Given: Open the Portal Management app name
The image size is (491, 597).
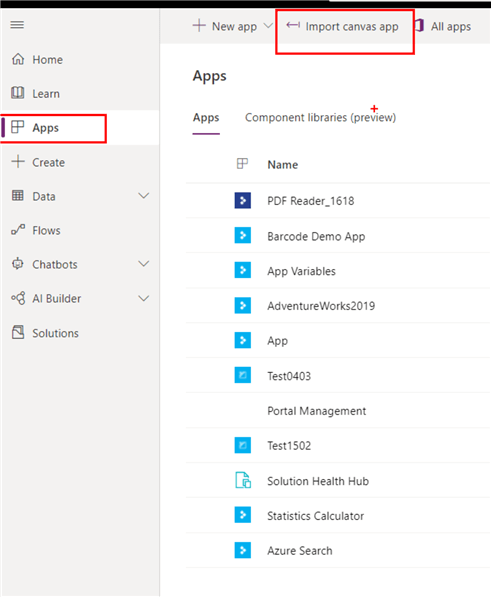Looking at the screenshot, I should pyautogui.click(x=317, y=411).
